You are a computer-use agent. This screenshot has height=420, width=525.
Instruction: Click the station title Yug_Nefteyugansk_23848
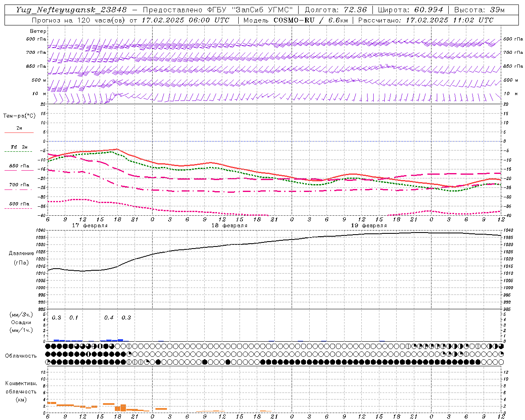point(71,10)
